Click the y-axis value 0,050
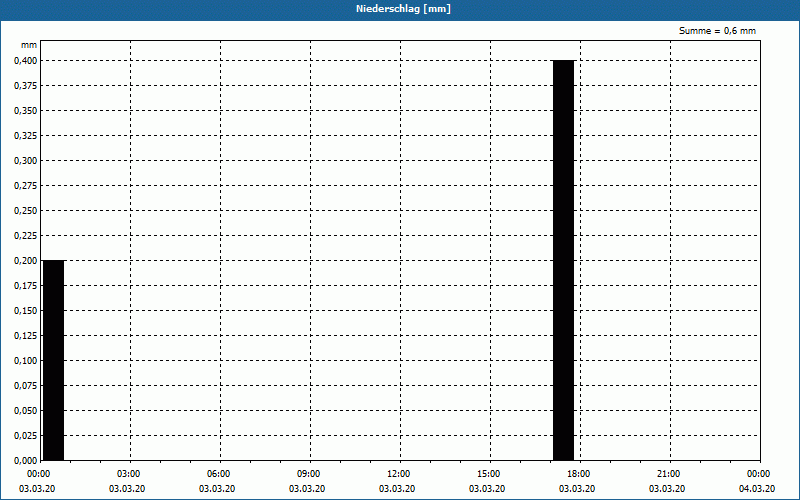Viewport: 800px width, 500px height. (26, 411)
